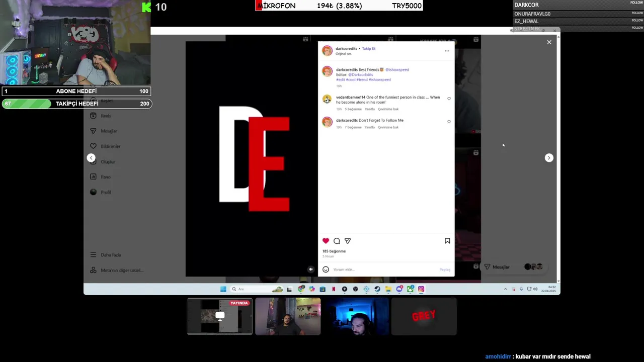Image resolution: width=644 pixels, height=362 pixels.
Task: Open Oluştur in Instagram sidebar
Action: click(102, 162)
